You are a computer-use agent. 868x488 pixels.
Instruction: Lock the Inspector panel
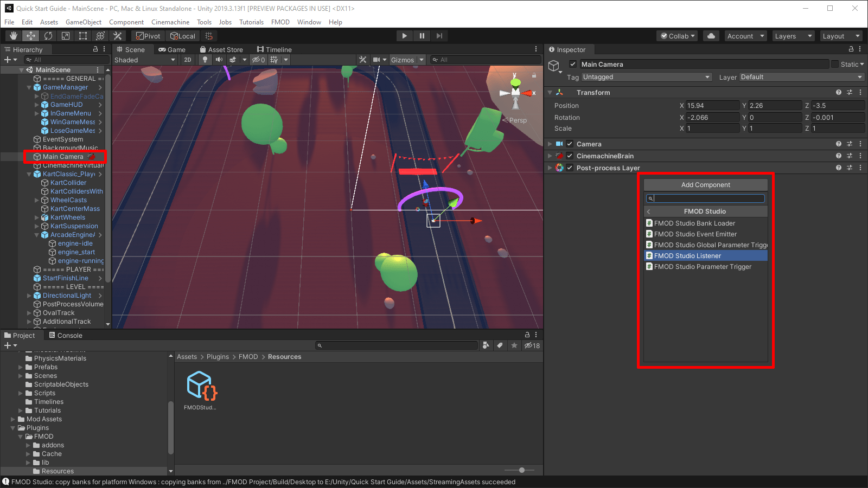point(851,49)
